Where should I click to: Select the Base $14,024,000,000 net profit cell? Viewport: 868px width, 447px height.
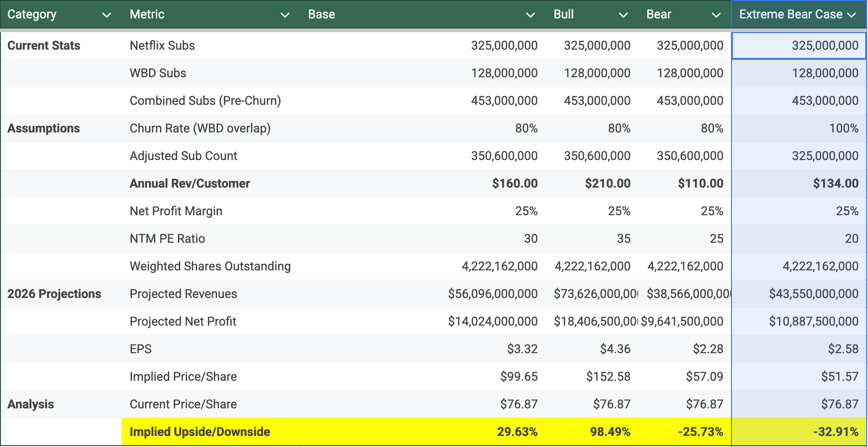point(423,321)
